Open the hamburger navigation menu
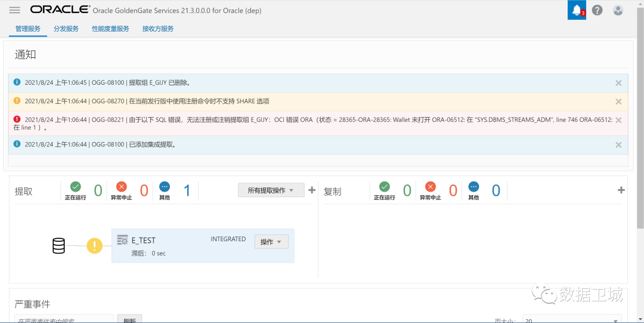 click(x=15, y=10)
